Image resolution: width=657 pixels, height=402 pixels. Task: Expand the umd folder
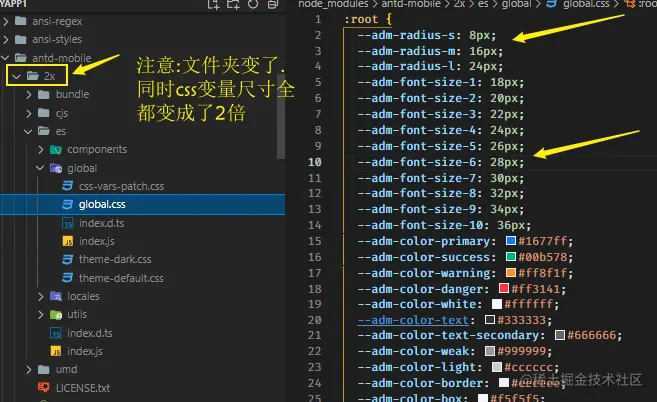[28, 369]
